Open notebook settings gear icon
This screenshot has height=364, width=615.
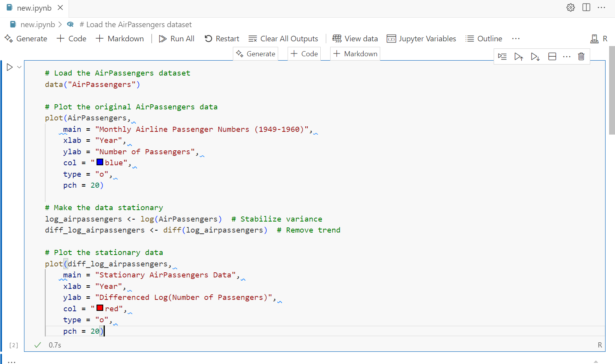(570, 7)
